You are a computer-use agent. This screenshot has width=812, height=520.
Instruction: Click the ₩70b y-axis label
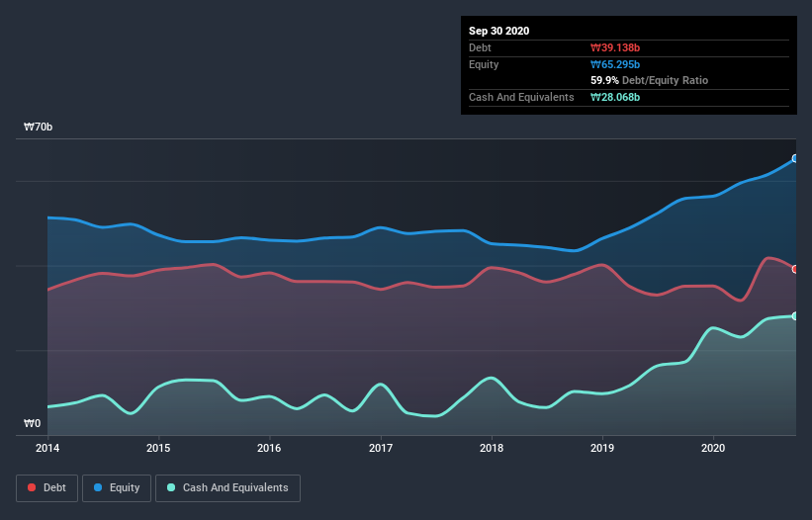(x=38, y=127)
